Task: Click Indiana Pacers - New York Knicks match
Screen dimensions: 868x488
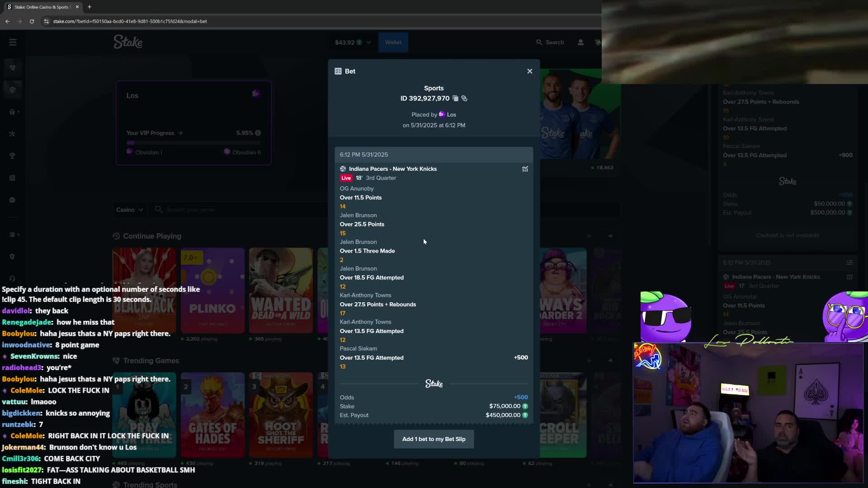Action: tap(393, 169)
